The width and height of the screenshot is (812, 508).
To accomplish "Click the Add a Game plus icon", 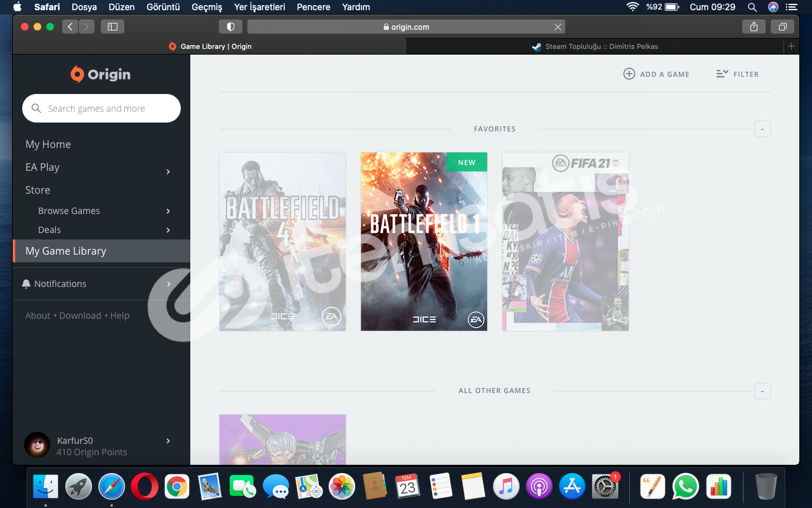I will click(x=629, y=74).
